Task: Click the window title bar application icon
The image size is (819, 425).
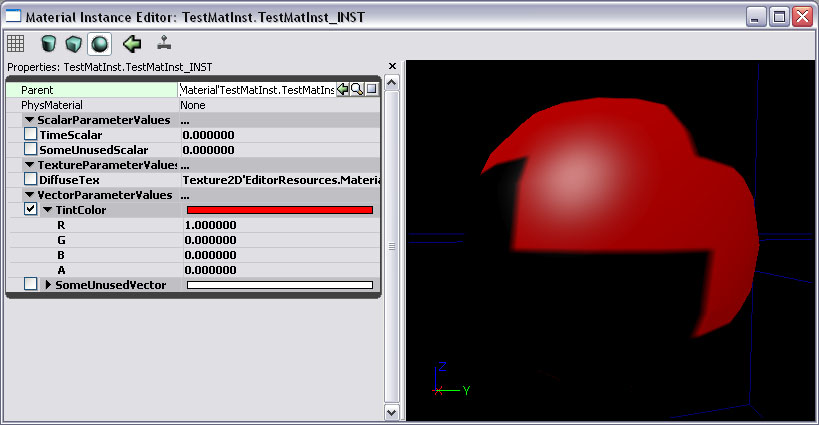Action: pos(13,16)
